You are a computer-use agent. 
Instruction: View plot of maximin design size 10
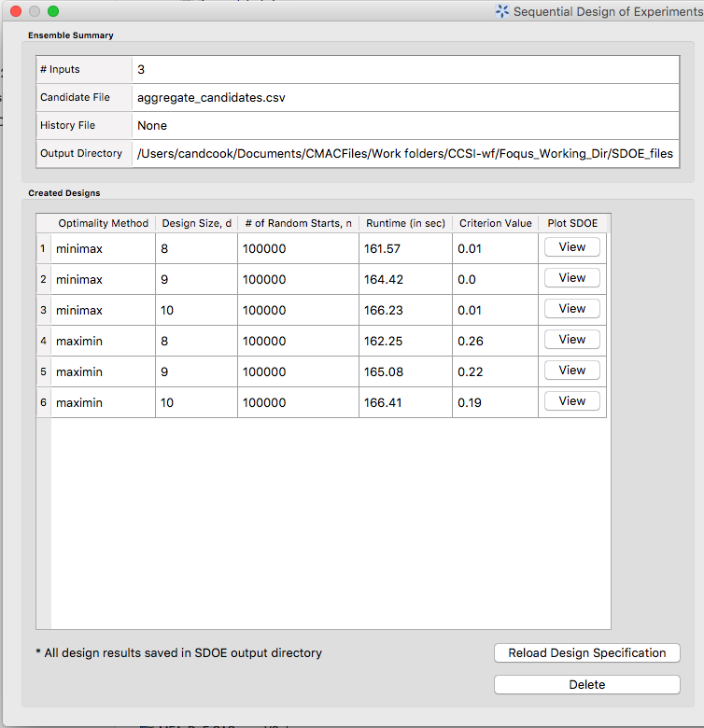coord(571,401)
